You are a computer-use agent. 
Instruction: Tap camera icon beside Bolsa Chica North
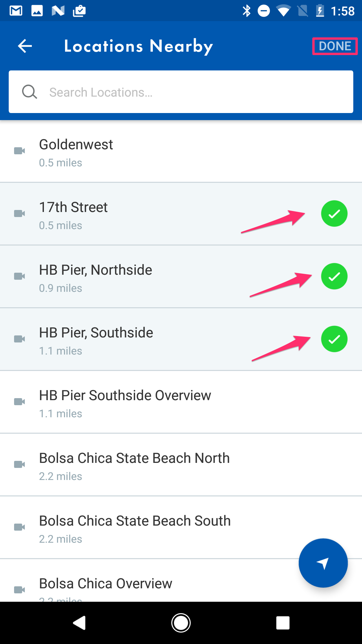(x=19, y=465)
